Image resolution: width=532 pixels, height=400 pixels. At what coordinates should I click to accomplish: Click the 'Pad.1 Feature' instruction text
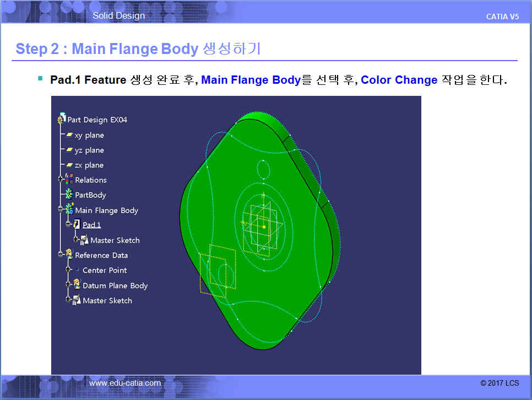point(88,80)
